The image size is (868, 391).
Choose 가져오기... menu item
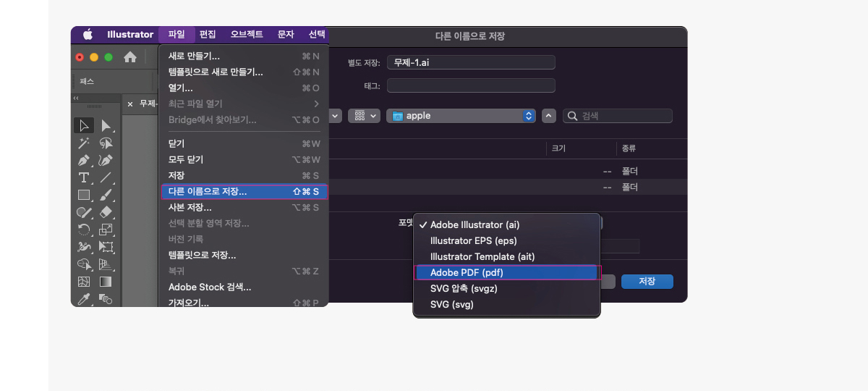pos(244,302)
